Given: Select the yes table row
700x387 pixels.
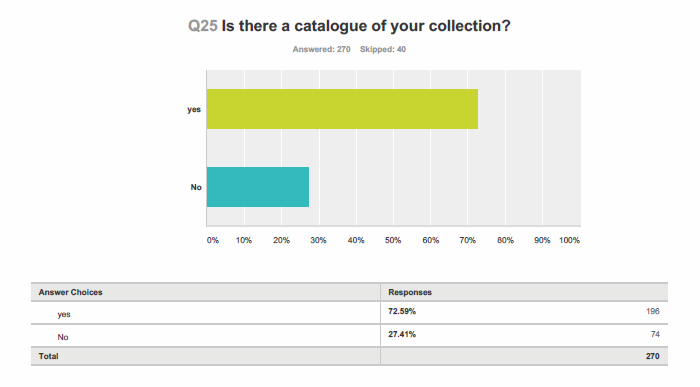Looking at the screenshot, I should pos(349,313).
